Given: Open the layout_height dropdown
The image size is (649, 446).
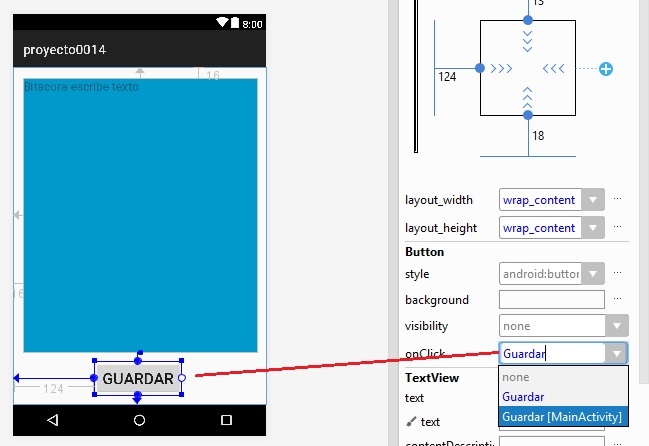Looking at the screenshot, I should [594, 228].
